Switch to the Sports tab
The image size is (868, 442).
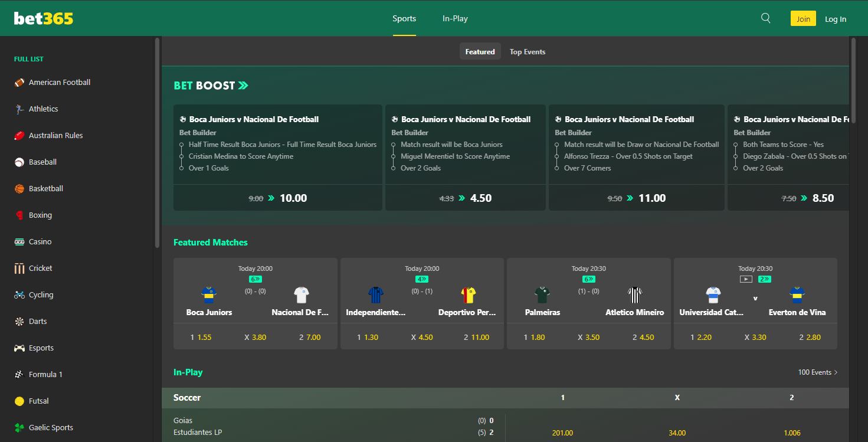pyautogui.click(x=404, y=18)
